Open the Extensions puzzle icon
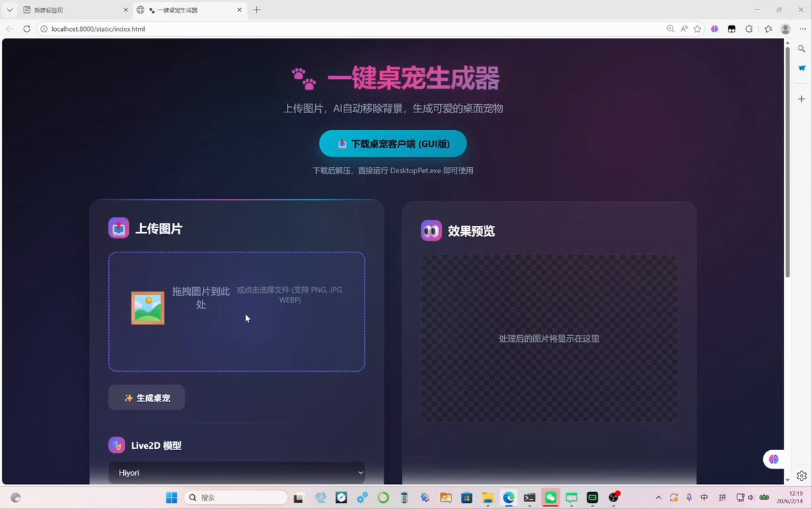Image resolution: width=812 pixels, height=509 pixels. [749, 29]
